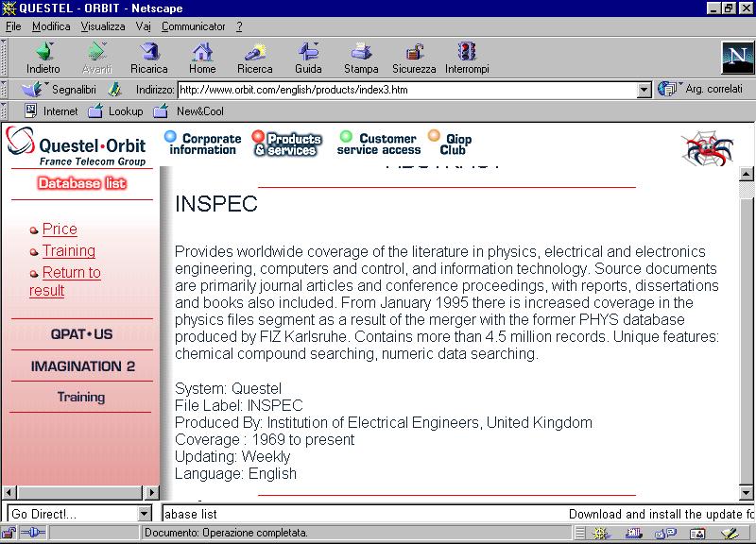756x544 pixels.
Task: Collapse the personal toolbar grip
Action: click(4, 111)
